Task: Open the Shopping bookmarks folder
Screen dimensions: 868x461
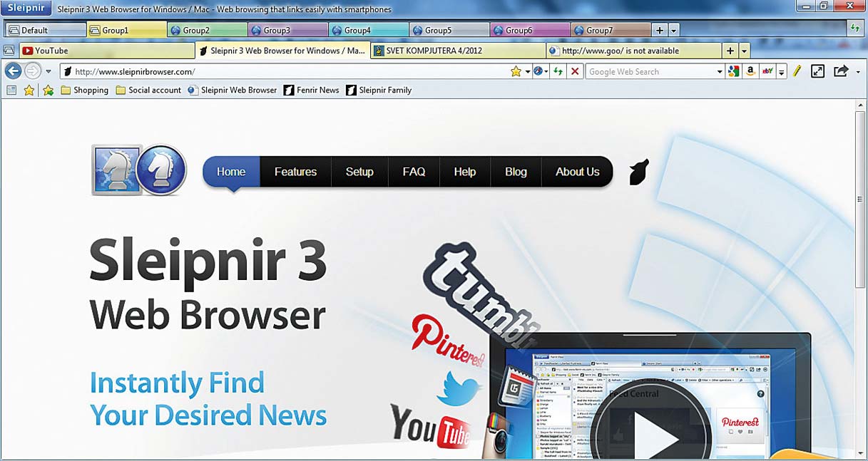Action: tap(84, 90)
